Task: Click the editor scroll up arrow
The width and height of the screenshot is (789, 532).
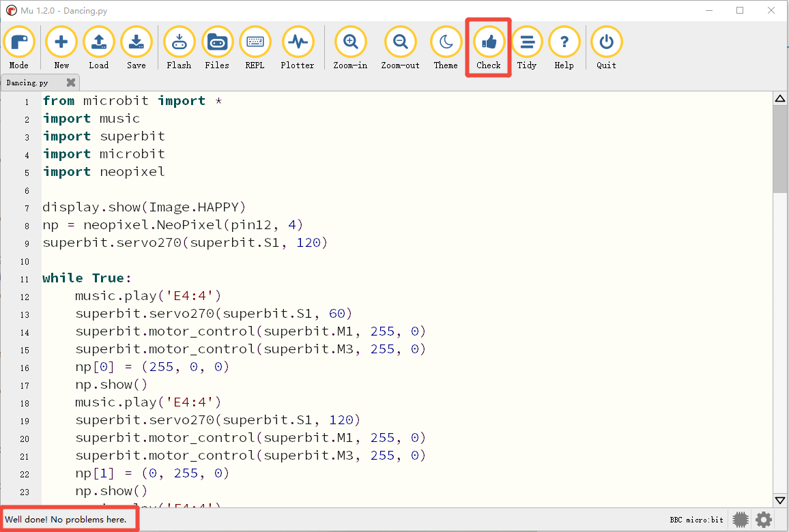Action: point(780,98)
